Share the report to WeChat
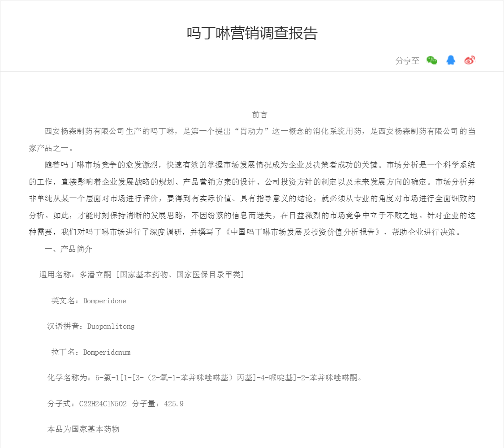 [432, 60]
